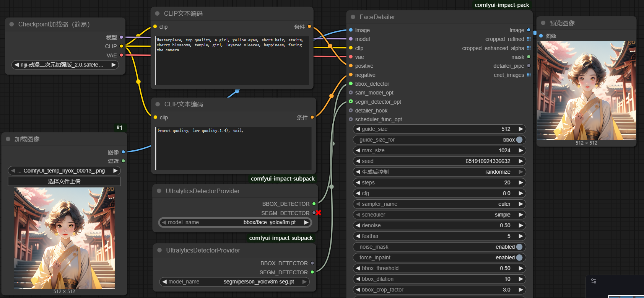This screenshot has height=298, width=644.
Task: Switch the guide_size_for bbox toggle
Action: (x=519, y=140)
